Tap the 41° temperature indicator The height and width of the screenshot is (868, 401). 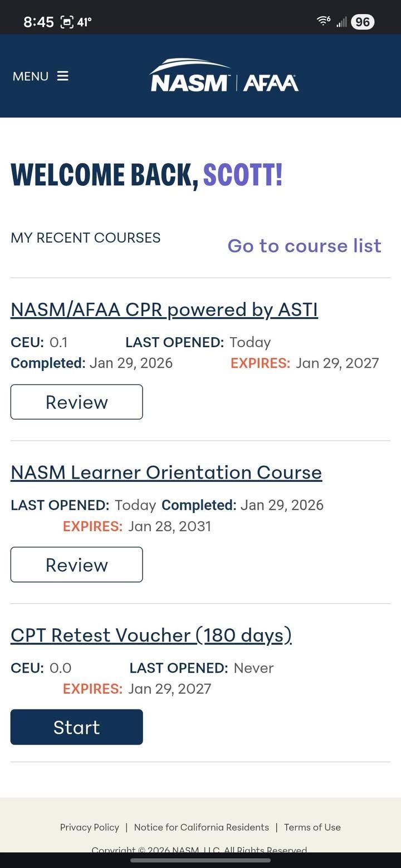[84, 22]
